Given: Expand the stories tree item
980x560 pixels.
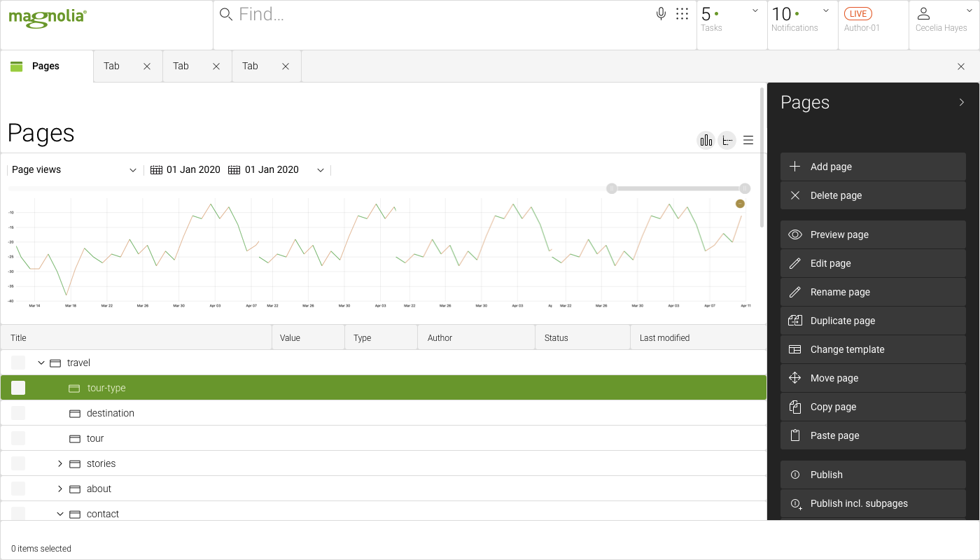Looking at the screenshot, I should click(59, 463).
